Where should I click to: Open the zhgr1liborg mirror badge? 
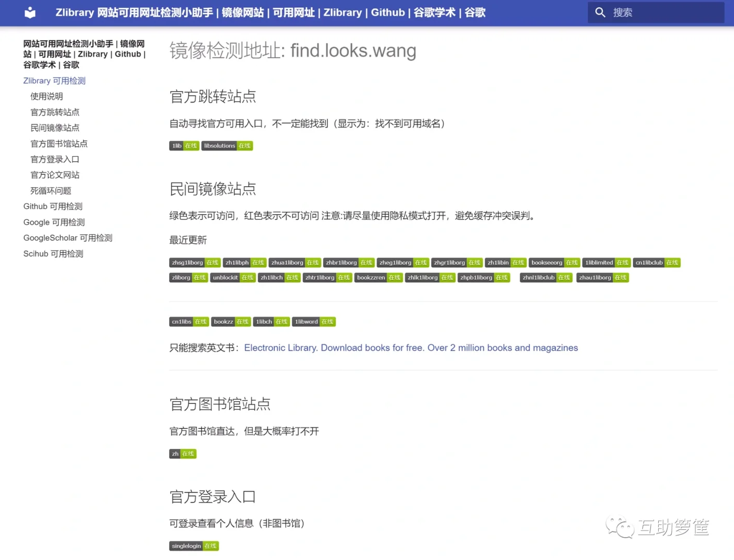[457, 263]
